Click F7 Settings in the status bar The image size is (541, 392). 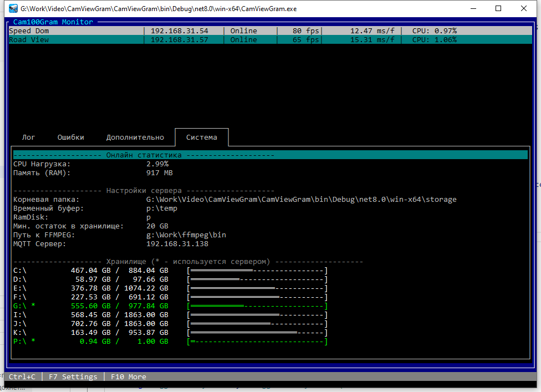[x=73, y=377]
